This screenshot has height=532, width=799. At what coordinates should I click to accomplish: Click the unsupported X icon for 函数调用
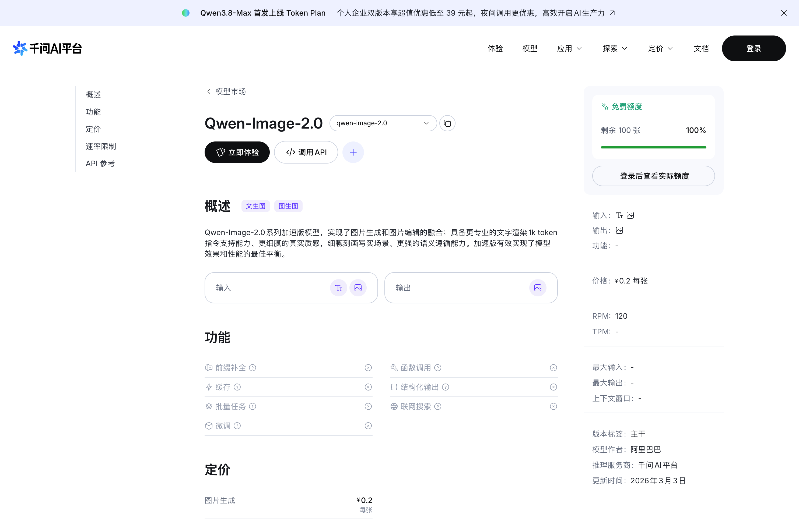point(553,368)
